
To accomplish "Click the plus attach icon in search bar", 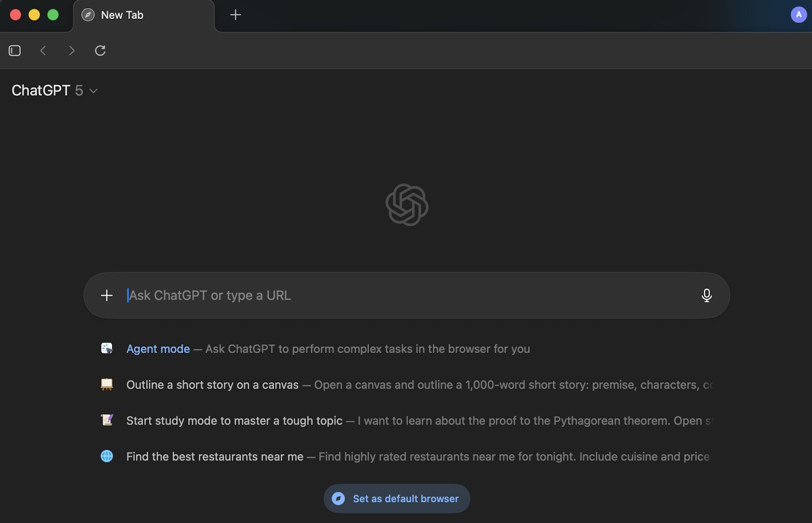I will pyautogui.click(x=107, y=296).
